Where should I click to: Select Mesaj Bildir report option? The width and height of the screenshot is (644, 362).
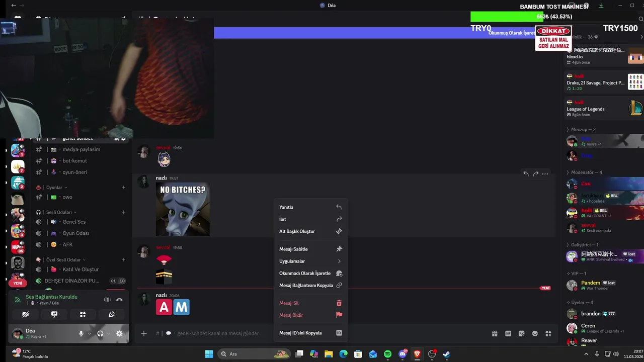310,315
